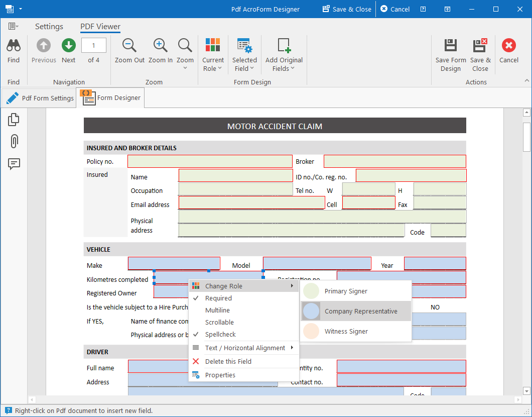532x417 pixels.
Task: Click Save & Close in title bar
Action: 347,9
